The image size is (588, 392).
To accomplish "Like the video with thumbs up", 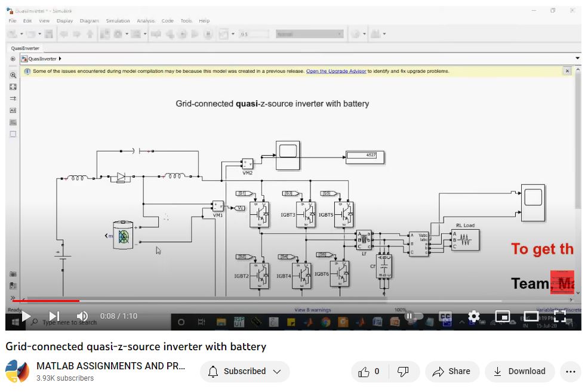I will point(370,371).
